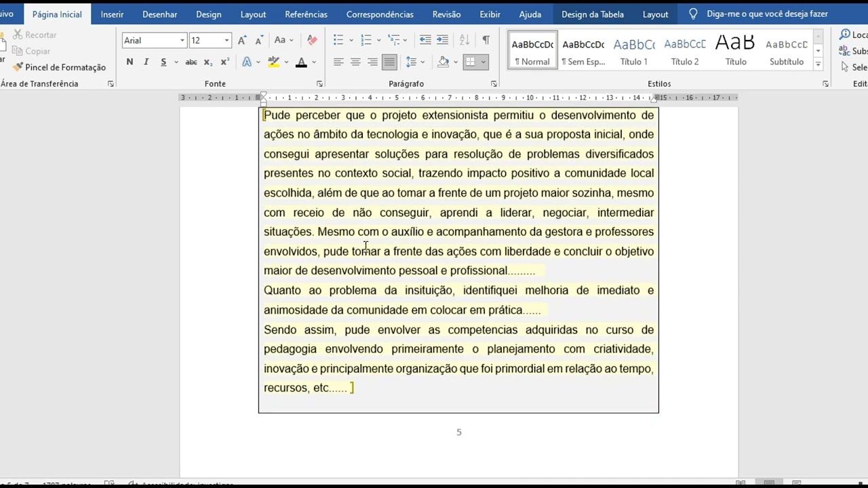The image size is (868, 488).
Task: Toggle italic formatting (I)
Action: [x=146, y=62]
